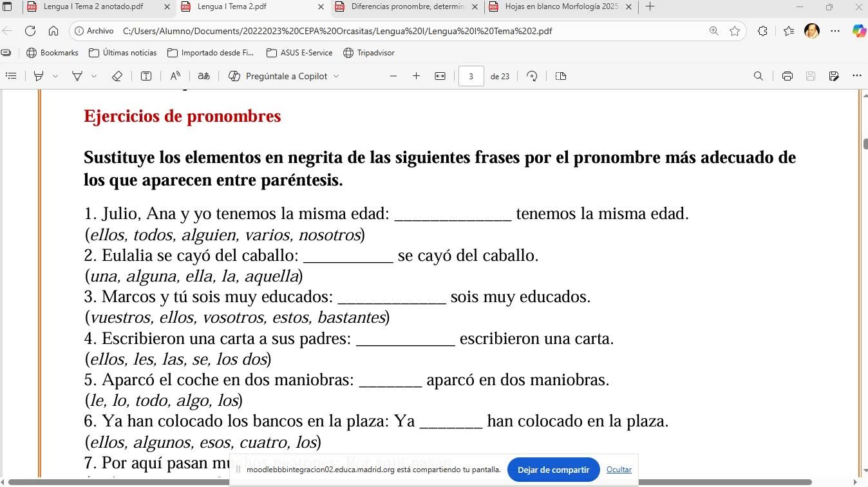This screenshot has width=868, height=487.
Task: Translate the PDF document
Action: tap(203, 76)
